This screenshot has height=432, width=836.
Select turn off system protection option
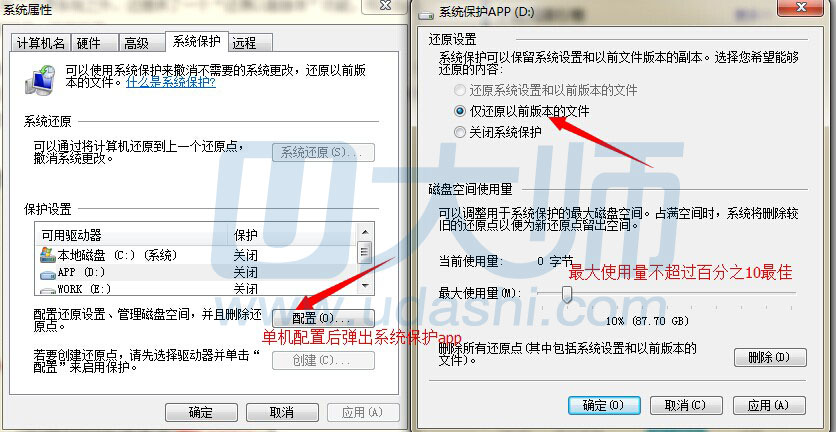(460, 132)
